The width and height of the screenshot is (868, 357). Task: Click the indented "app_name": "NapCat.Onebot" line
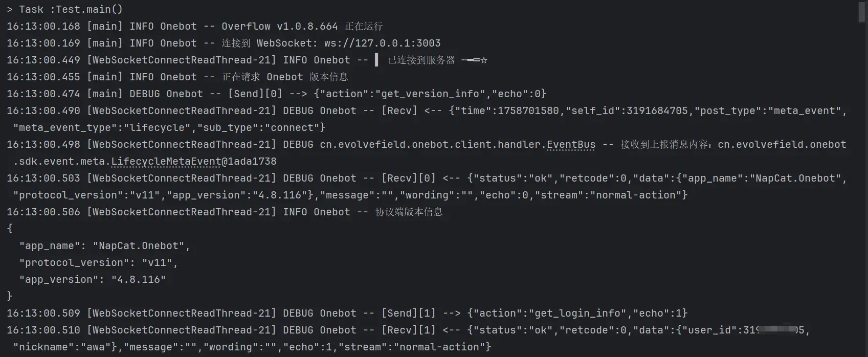click(x=104, y=246)
